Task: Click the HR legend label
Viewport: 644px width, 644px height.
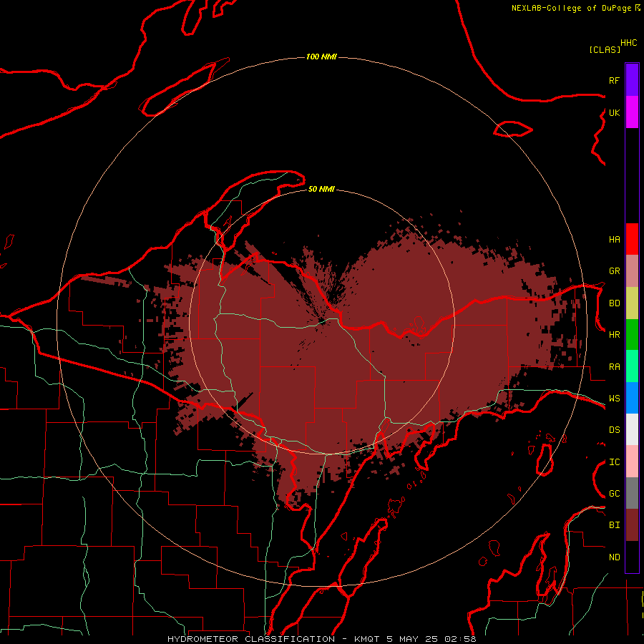Action: click(614, 335)
